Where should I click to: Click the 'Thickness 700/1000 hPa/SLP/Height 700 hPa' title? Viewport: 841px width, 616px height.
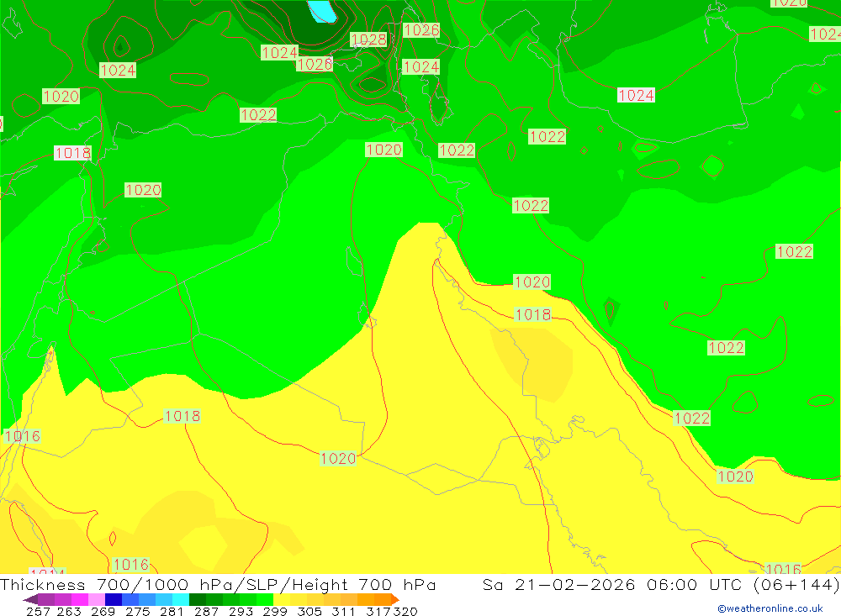click(218, 584)
